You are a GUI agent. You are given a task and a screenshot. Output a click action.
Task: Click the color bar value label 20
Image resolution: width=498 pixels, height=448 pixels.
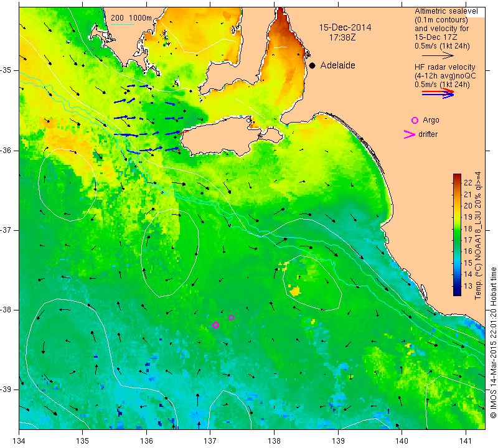pos(469,206)
